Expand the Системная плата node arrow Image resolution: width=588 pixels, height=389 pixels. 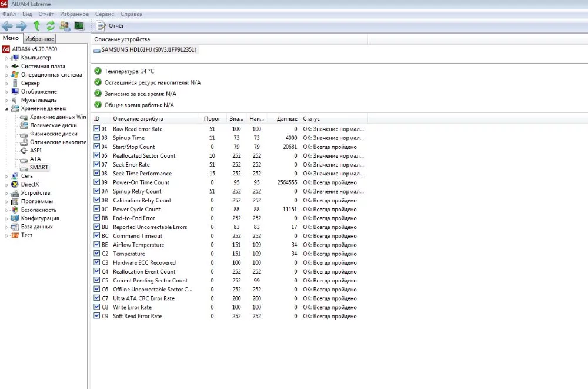pos(6,67)
